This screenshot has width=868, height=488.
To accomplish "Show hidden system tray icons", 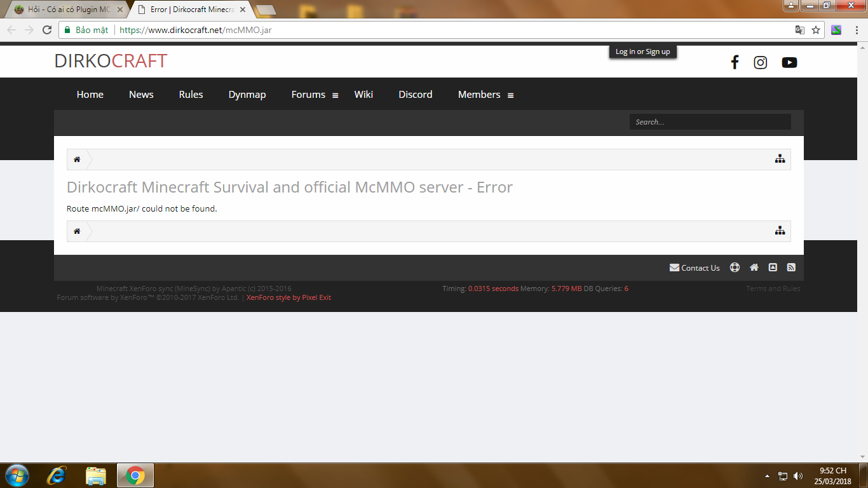I will 768,476.
